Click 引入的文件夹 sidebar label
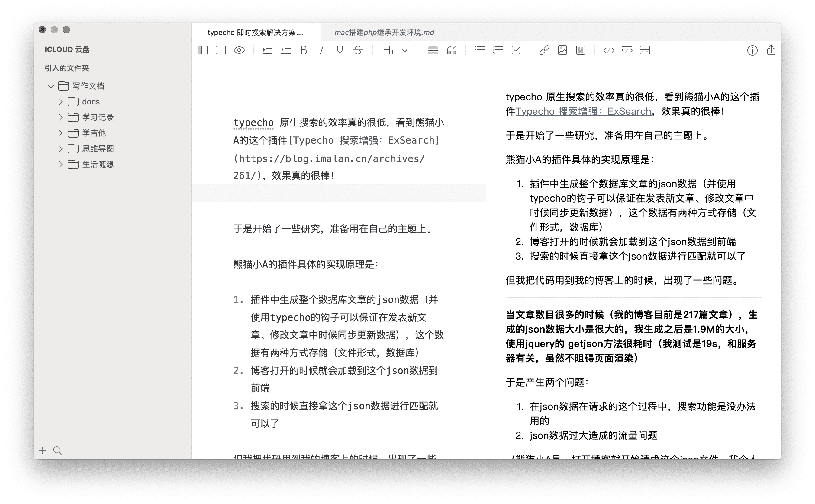 [67, 68]
